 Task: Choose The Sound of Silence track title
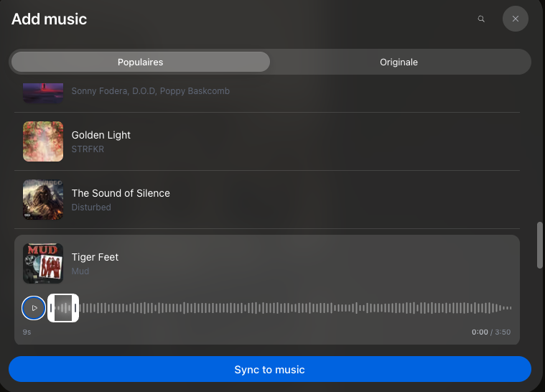[121, 193]
